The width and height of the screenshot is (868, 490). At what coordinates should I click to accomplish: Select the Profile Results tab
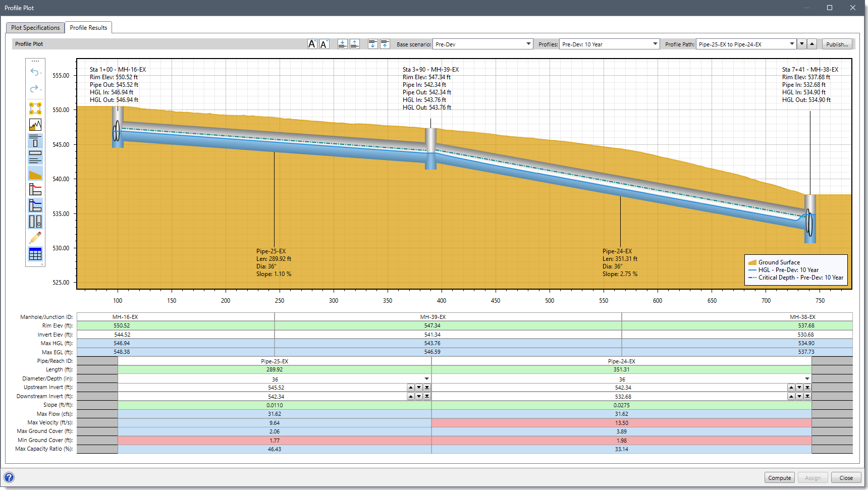(x=88, y=27)
